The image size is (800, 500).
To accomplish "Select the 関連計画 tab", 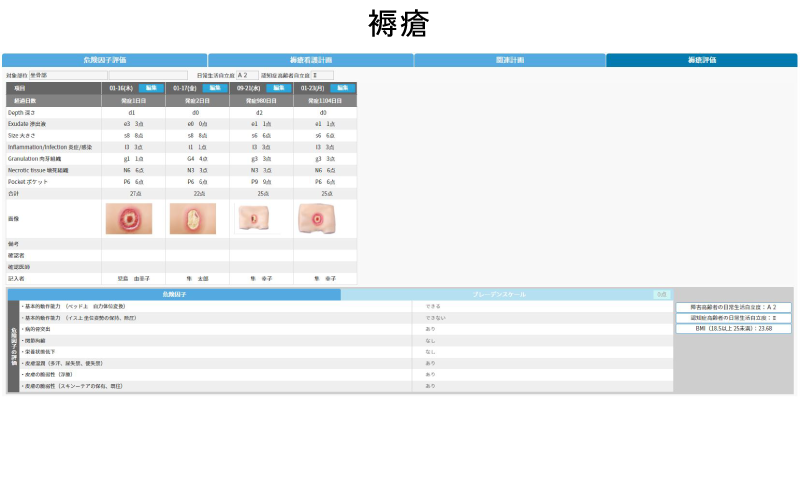I will click(x=509, y=60).
